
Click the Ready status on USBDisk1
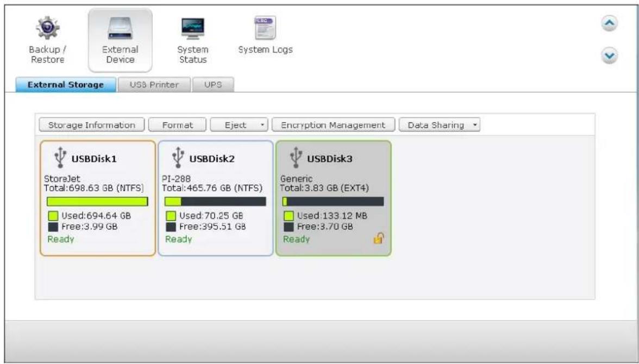point(61,239)
